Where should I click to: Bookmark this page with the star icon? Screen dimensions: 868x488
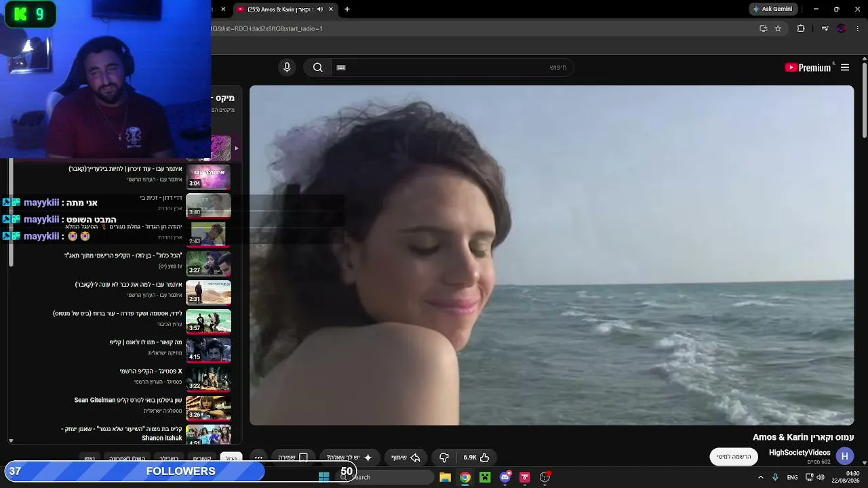tap(778, 28)
